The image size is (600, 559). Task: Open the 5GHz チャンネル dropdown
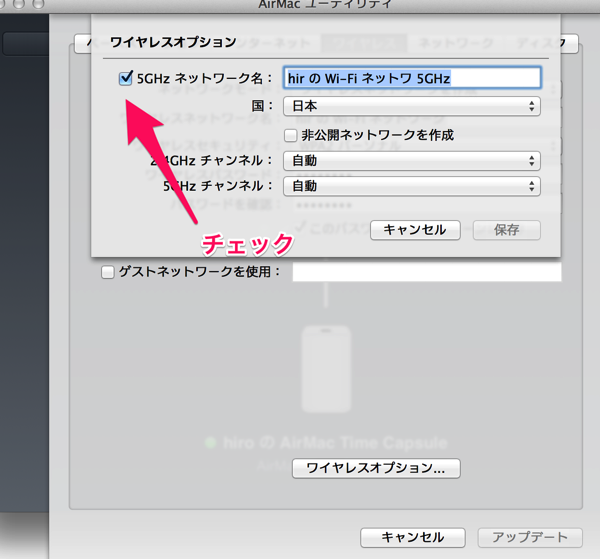coord(412,186)
